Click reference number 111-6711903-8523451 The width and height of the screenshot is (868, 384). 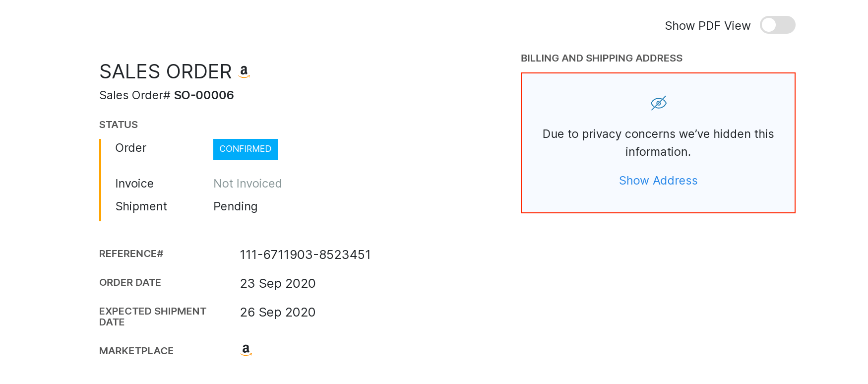[305, 255]
